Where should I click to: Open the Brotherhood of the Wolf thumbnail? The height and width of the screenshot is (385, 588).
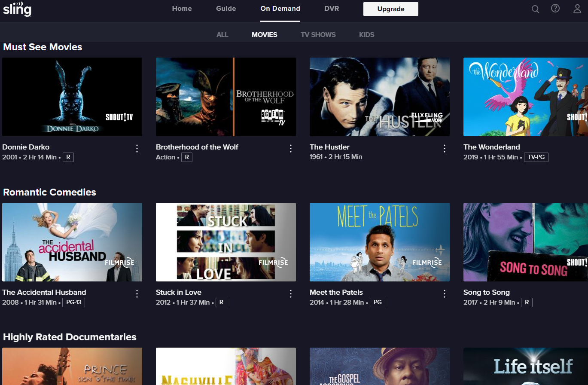(226, 97)
